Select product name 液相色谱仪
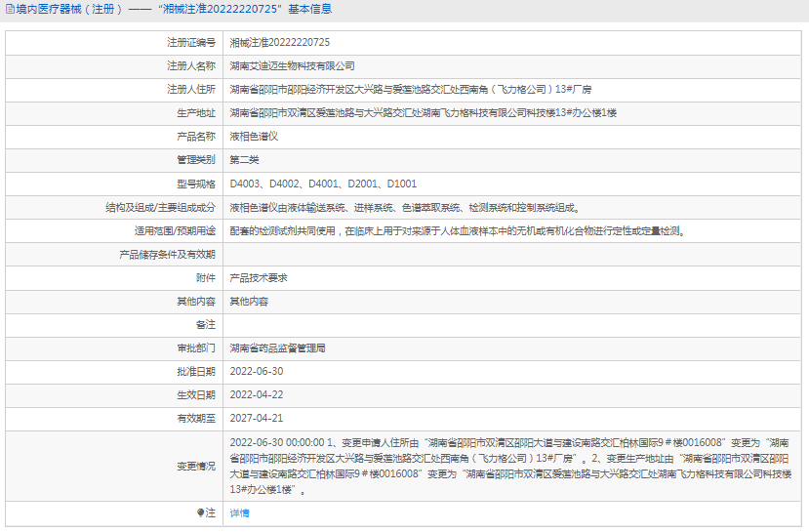 pos(254,137)
